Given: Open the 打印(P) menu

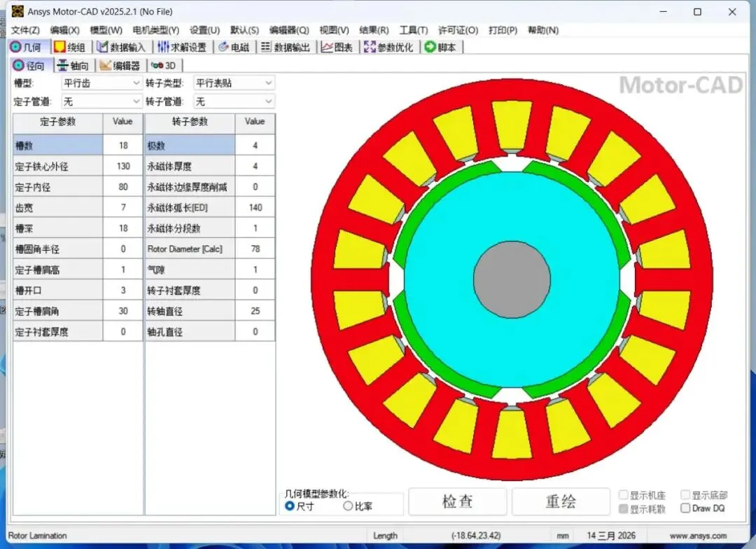Looking at the screenshot, I should [x=503, y=30].
